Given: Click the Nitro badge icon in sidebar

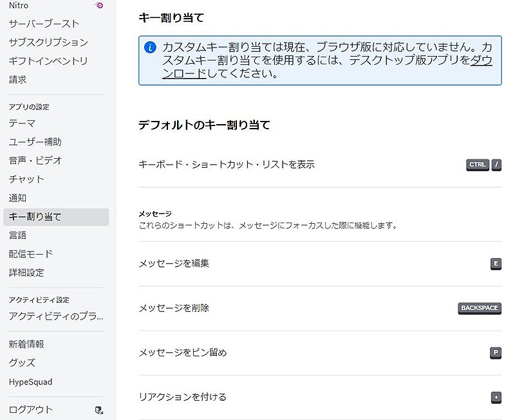Looking at the screenshot, I should pyautogui.click(x=98, y=5).
